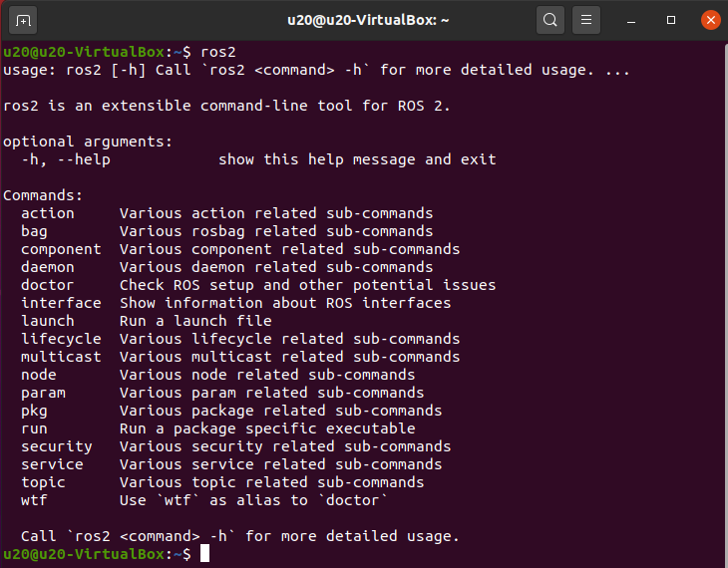Close the terminal window
Viewport: 728px width, 568px height.
point(710,20)
